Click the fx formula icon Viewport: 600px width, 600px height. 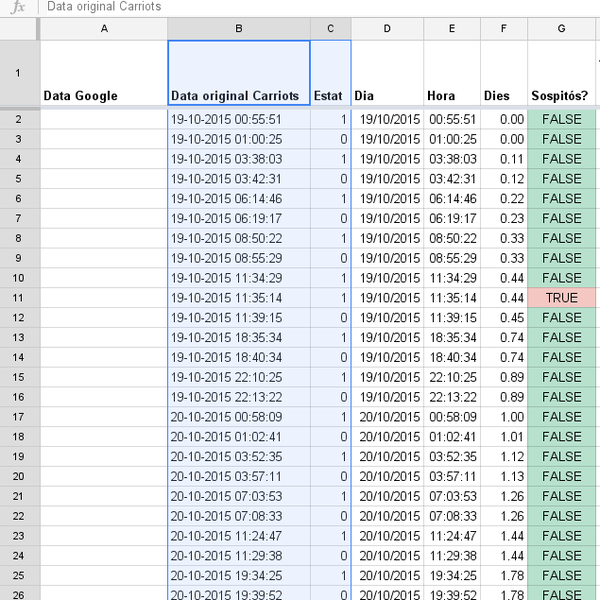pos(18,7)
